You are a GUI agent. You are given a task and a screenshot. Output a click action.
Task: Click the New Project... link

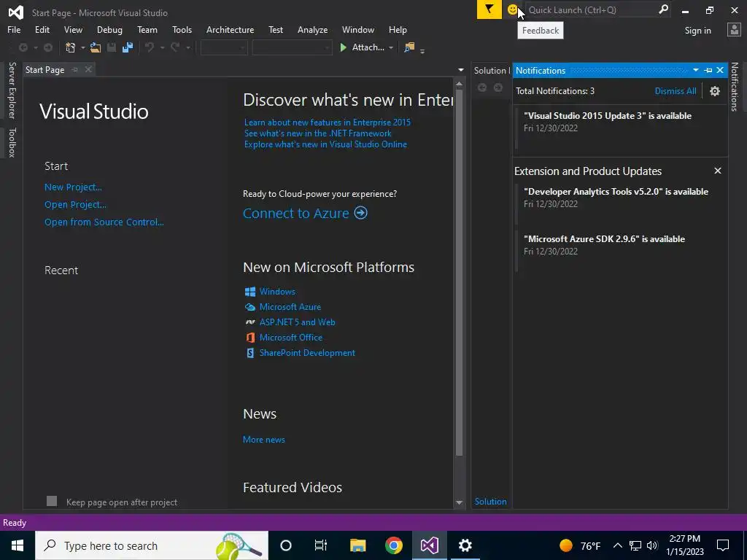73,187
